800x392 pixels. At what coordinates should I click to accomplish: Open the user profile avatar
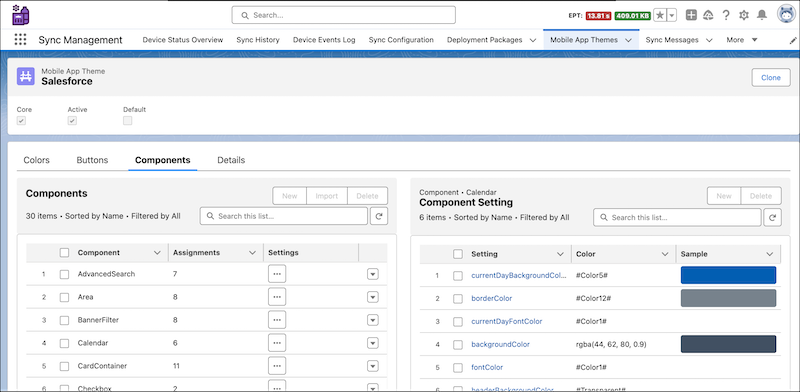[x=786, y=15]
